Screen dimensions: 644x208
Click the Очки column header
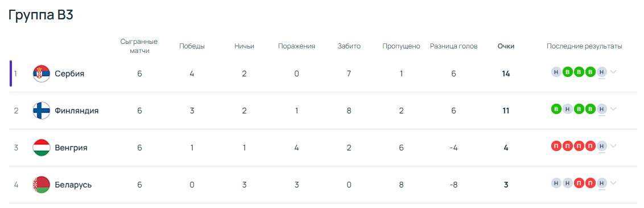[x=506, y=46]
